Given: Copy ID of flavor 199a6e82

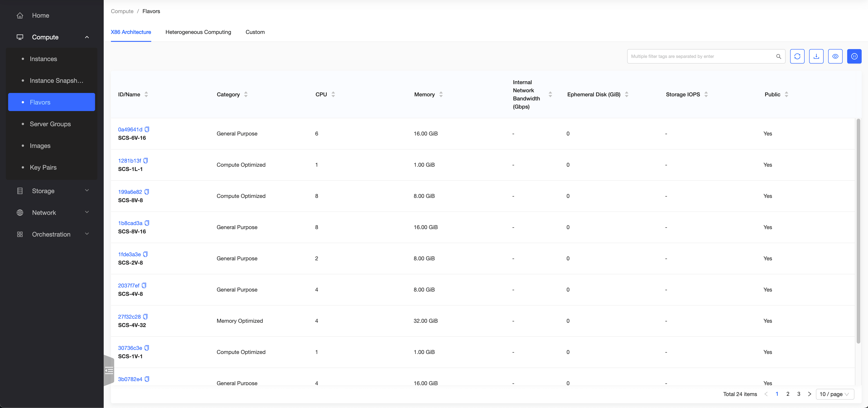Looking at the screenshot, I should tap(146, 192).
